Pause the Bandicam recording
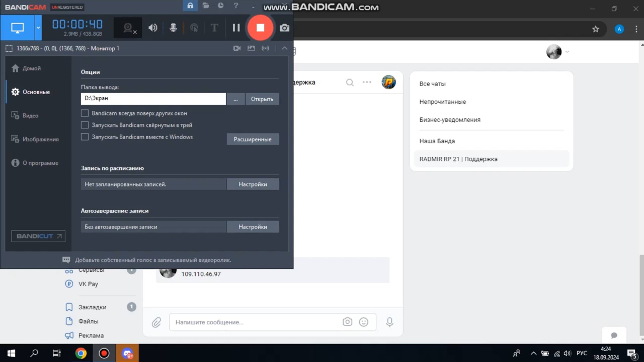Viewport: 644px width, 362px height. (236, 27)
